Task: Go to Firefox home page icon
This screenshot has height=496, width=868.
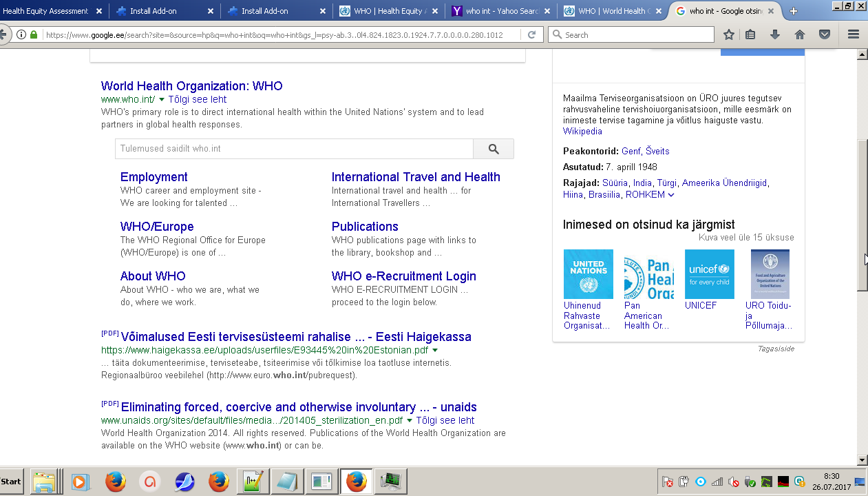Action: (800, 34)
